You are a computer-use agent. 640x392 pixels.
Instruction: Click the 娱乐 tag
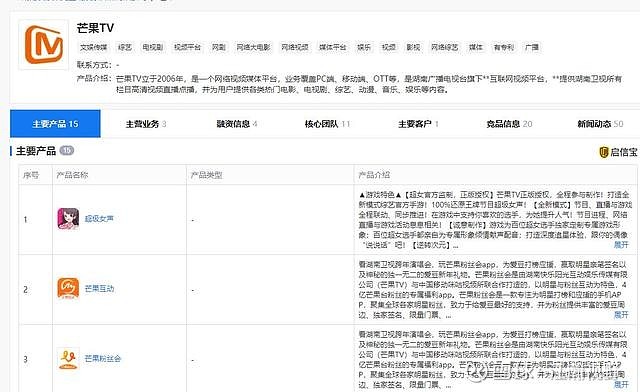click(364, 47)
